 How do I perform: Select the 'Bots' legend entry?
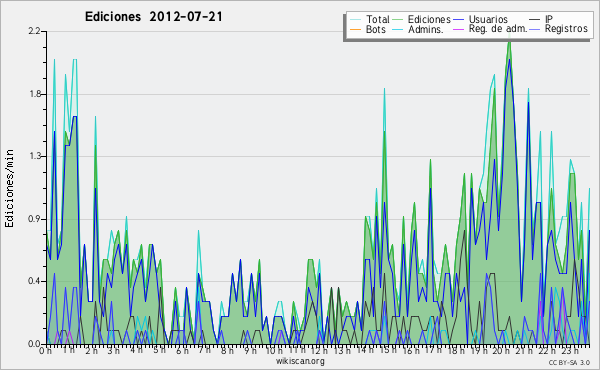(x=376, y=29)
